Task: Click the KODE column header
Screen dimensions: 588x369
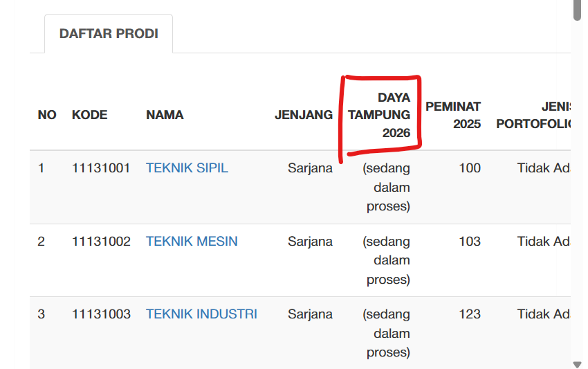Action: tap(90, 114)
